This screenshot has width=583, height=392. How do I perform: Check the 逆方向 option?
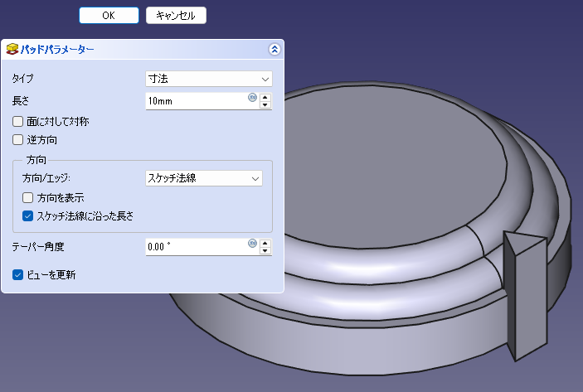[18, 139]
